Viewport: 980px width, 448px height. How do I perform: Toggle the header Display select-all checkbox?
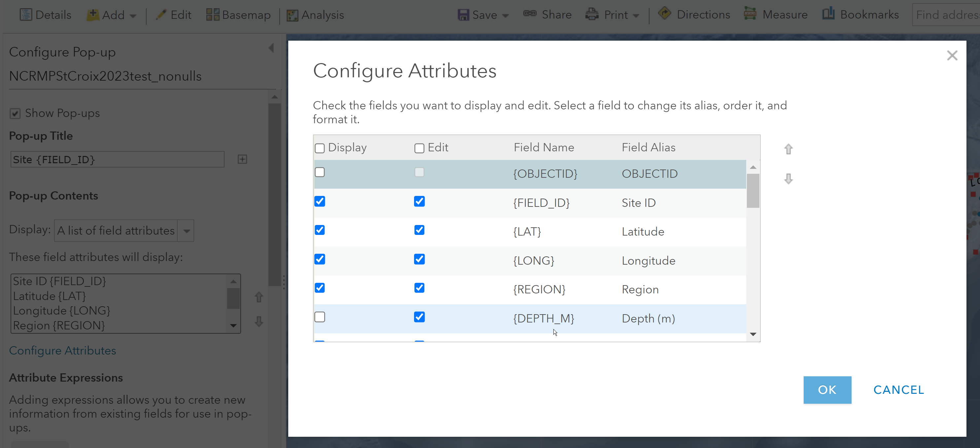[x=320, y=148]
